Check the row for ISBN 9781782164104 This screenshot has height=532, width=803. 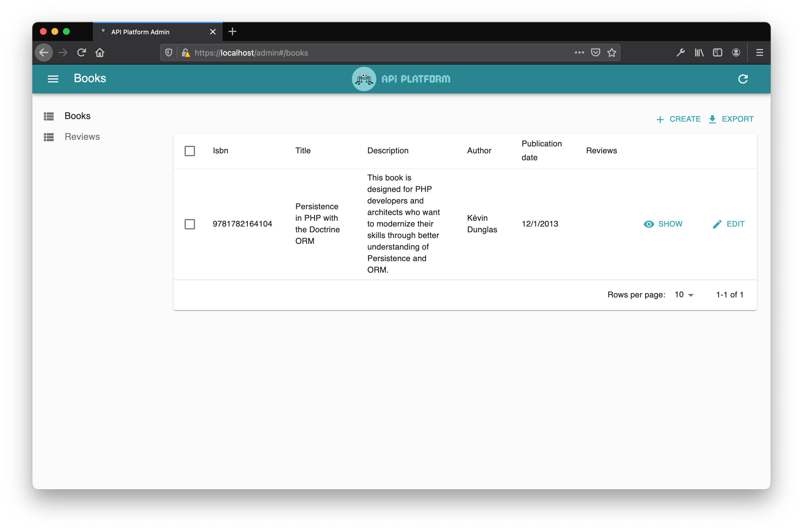coord(190,224)
